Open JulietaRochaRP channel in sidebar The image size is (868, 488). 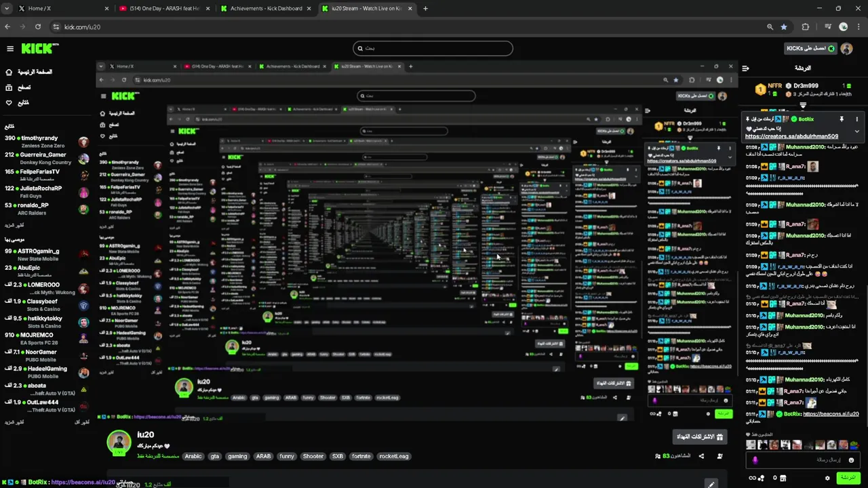pyautogui.click(x=46, y=192)
